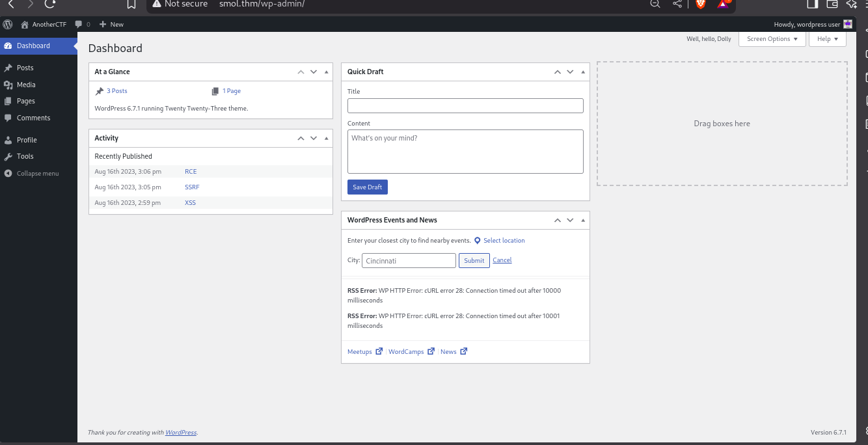The image size is (868, 445).
Task: Expand the Help dropdown tab
Action: point(827,39)
